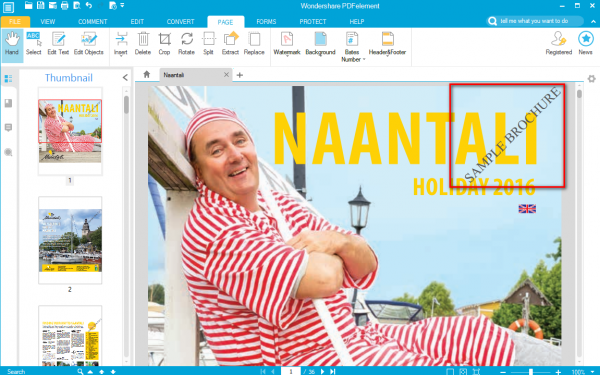Choose the Edit Objects tool
This screenshot has height=375, width=600.
tap(88, 45)
